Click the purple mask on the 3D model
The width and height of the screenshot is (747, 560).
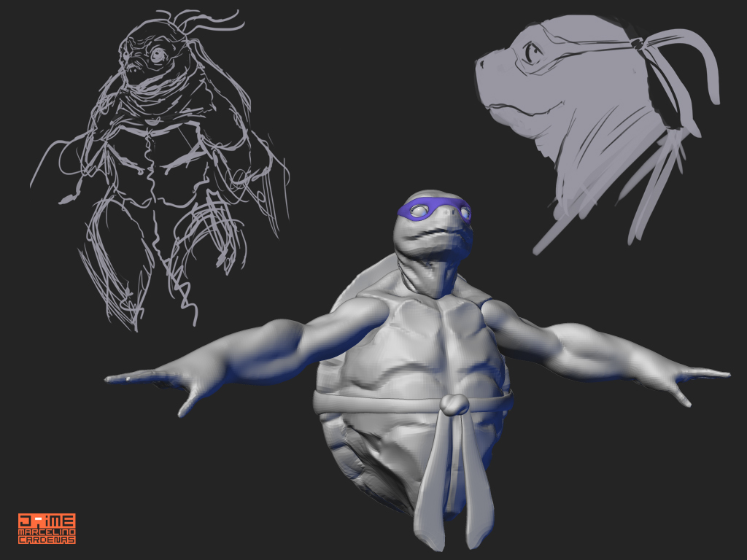coord(435,210)
